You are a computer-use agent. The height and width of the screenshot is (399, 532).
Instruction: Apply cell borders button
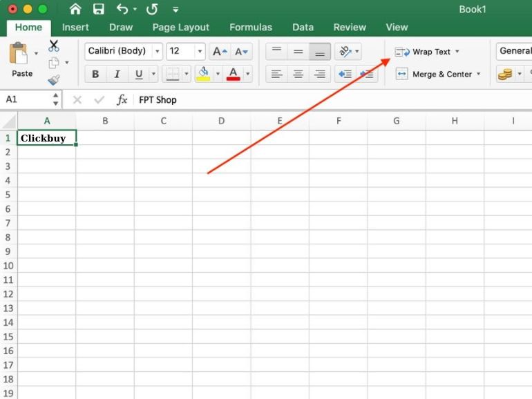click(172, 74)
